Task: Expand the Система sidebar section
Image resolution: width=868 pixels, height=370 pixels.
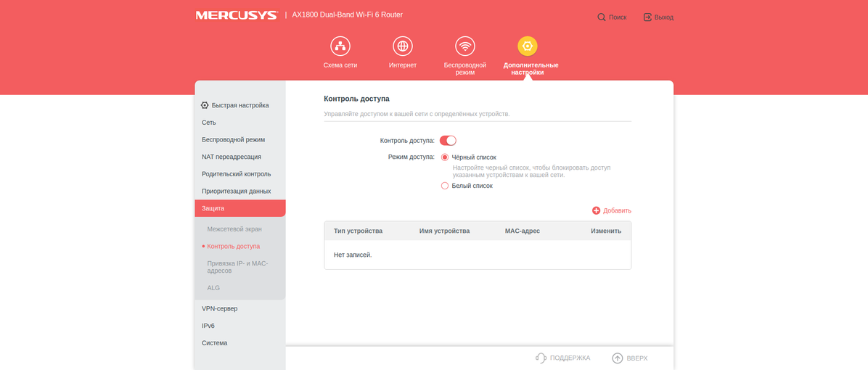Action: pos(215,343)
